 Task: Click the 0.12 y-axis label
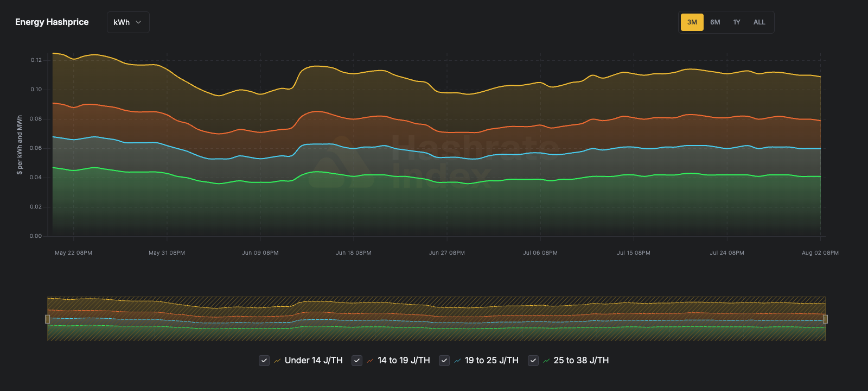coord(36,60)
